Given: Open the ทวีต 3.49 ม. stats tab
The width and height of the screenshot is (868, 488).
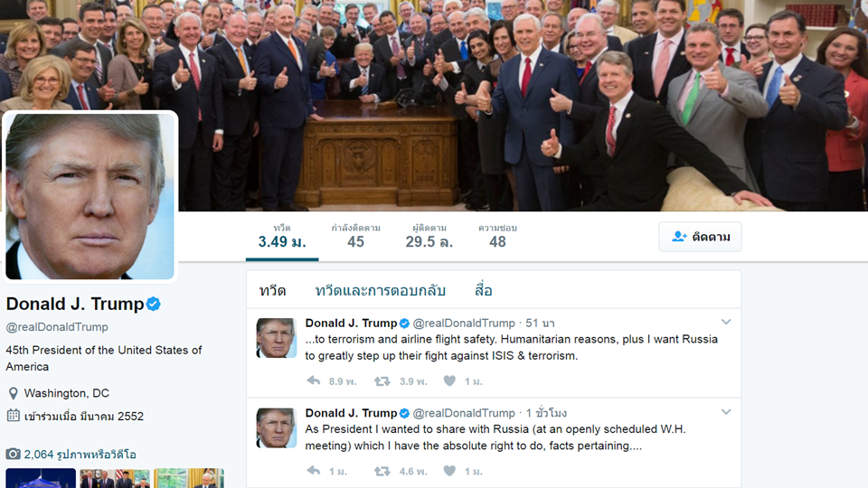Looking at the screenshot, I should click(282, 236).
